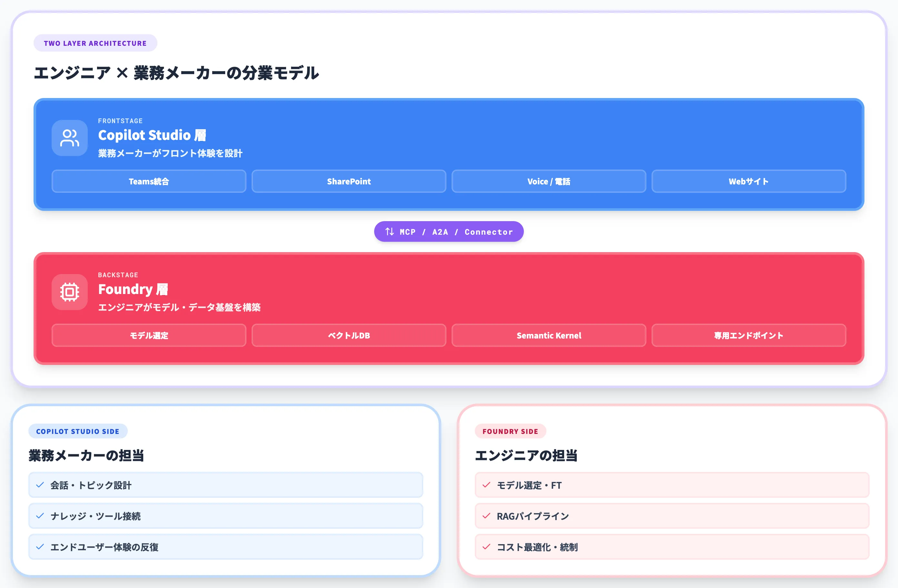Click the 会話・トピック設計 list row
The height and width of the screenshot is (588, 898).
click(226, 485)
